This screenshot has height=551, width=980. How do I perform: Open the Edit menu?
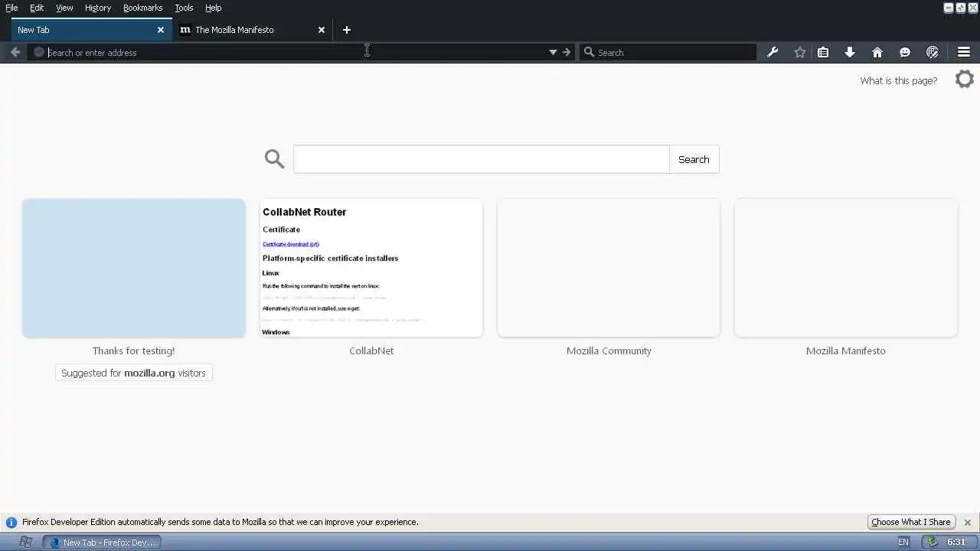pos(37,8)
